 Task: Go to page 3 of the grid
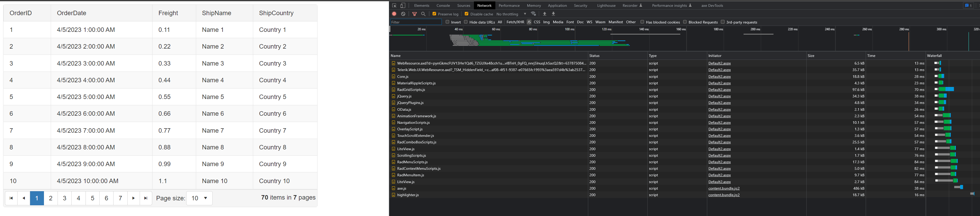coord(65,198)
